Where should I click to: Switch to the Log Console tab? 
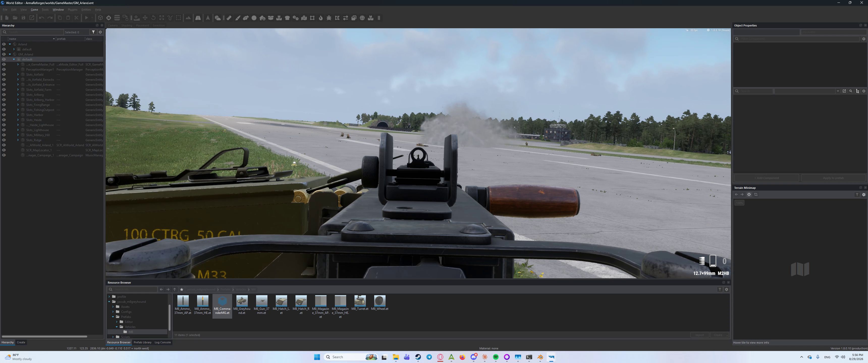coord(162,342)
